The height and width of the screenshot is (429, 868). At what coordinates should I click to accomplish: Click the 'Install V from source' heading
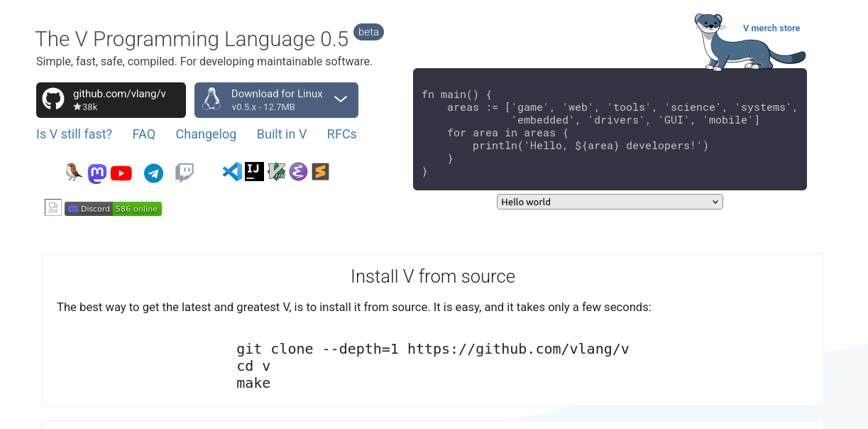[433, 276]
